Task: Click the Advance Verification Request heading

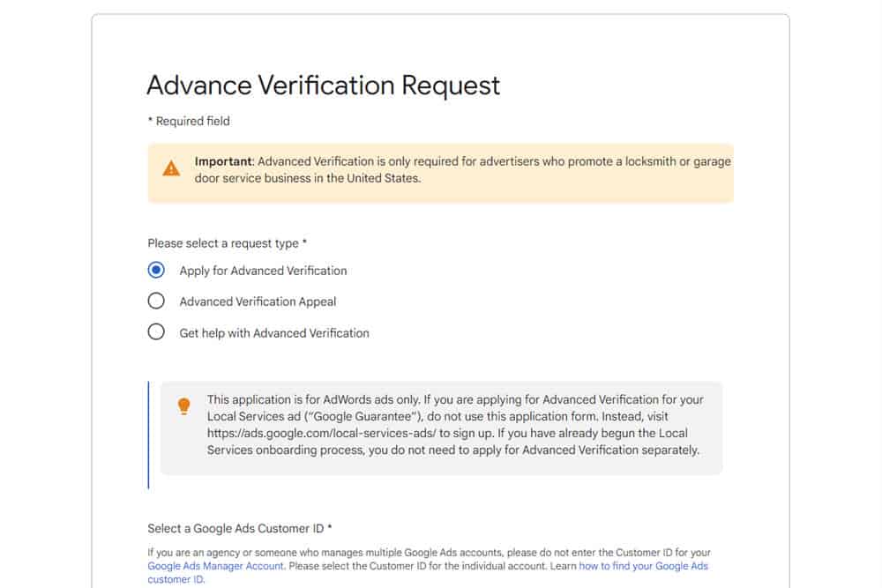Action: [324, 86]
